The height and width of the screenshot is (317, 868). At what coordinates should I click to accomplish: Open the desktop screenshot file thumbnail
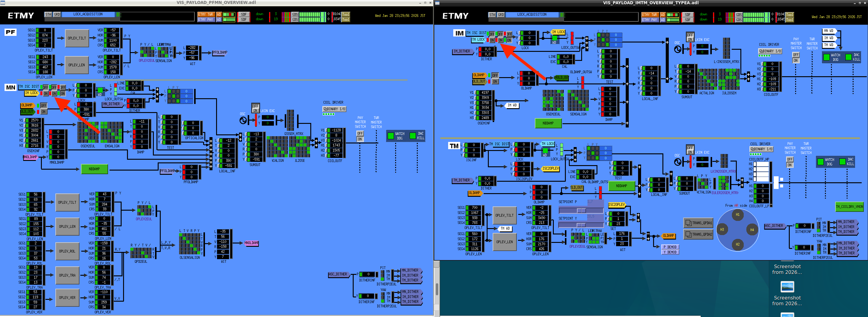coord(787,287)
